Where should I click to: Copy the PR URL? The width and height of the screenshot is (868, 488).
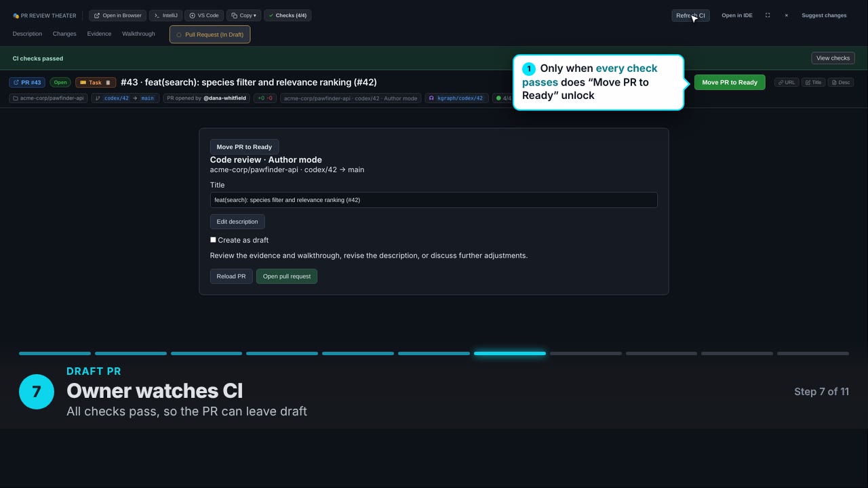click(x=787, y=83)
